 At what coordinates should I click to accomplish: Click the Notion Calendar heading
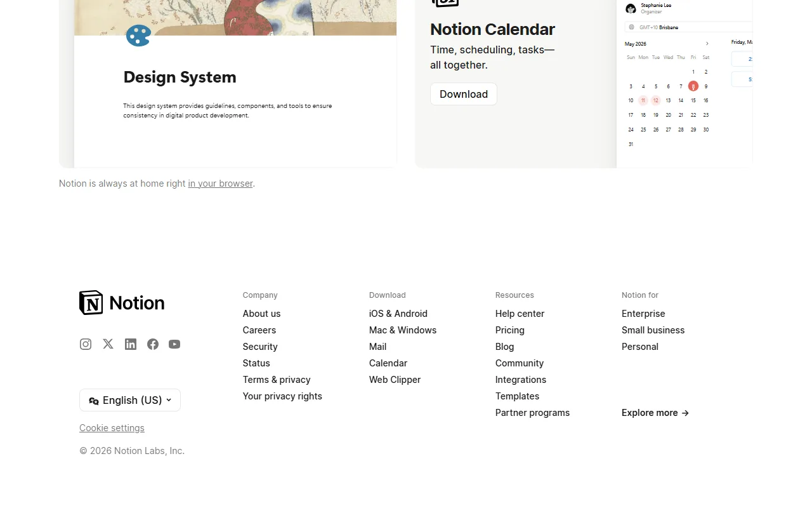point(492,29)
